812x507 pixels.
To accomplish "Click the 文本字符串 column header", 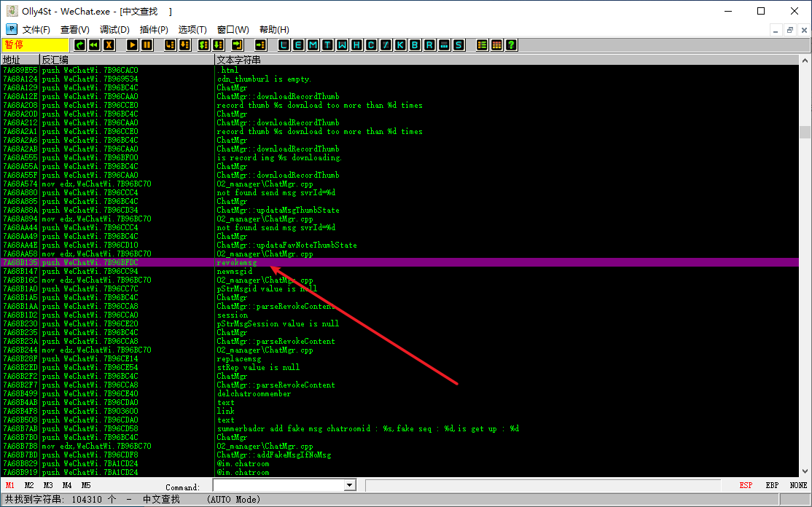I will 507,60.
